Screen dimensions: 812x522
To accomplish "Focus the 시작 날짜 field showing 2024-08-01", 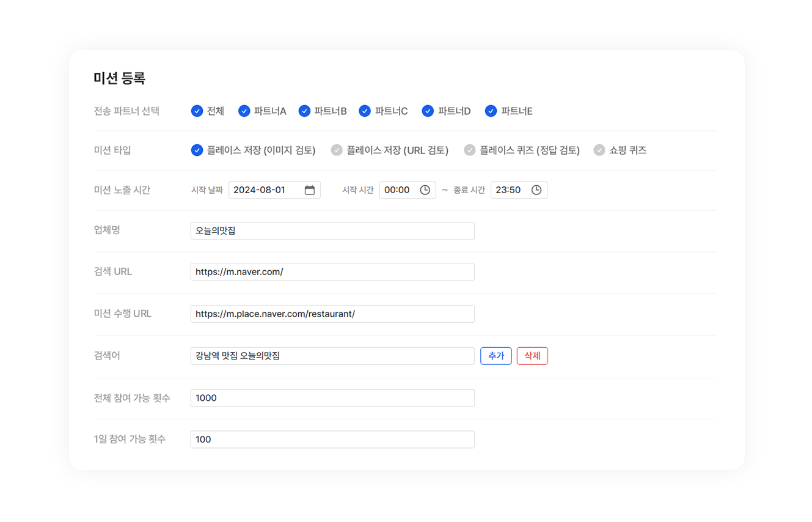I will point(274,190).
